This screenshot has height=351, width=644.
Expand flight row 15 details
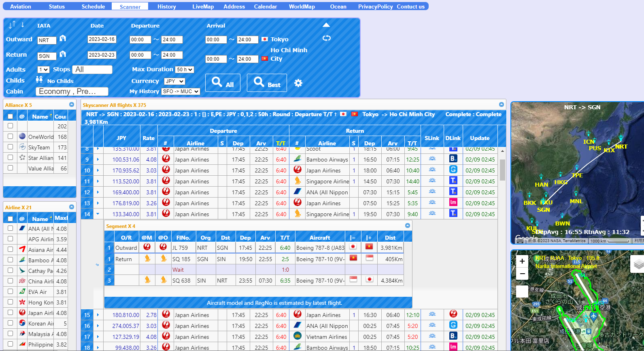click(98, 315)
